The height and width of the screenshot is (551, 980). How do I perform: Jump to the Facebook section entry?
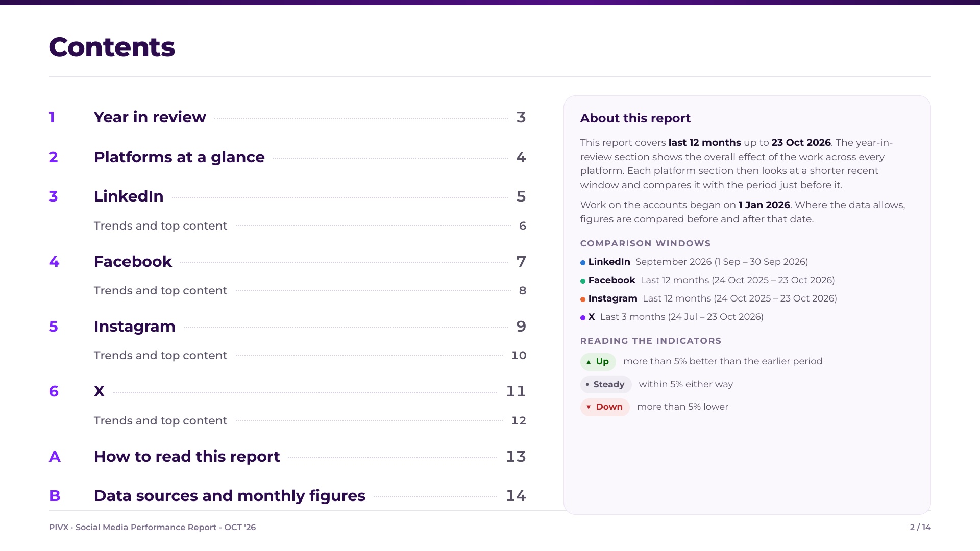pos(287,262)
